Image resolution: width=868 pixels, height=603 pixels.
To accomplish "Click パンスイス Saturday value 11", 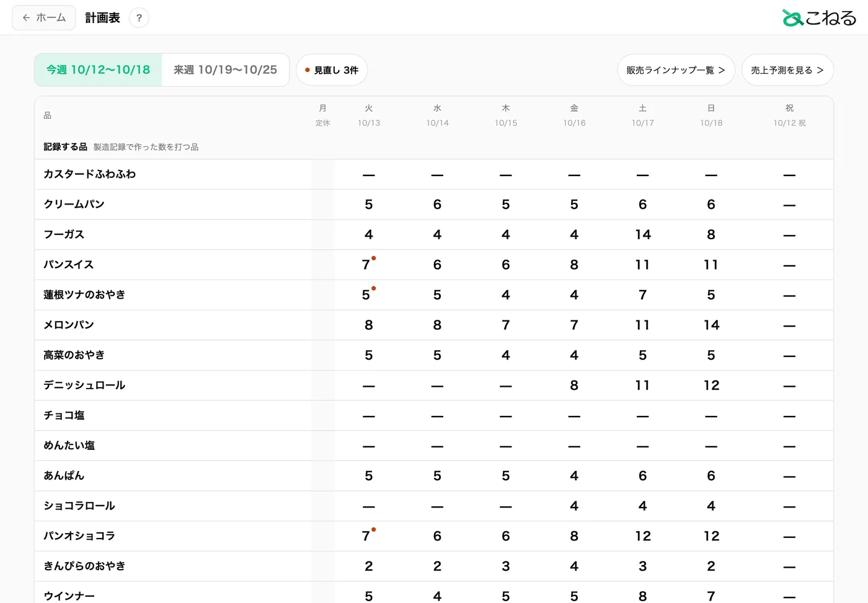I will [x=643, y=265].
